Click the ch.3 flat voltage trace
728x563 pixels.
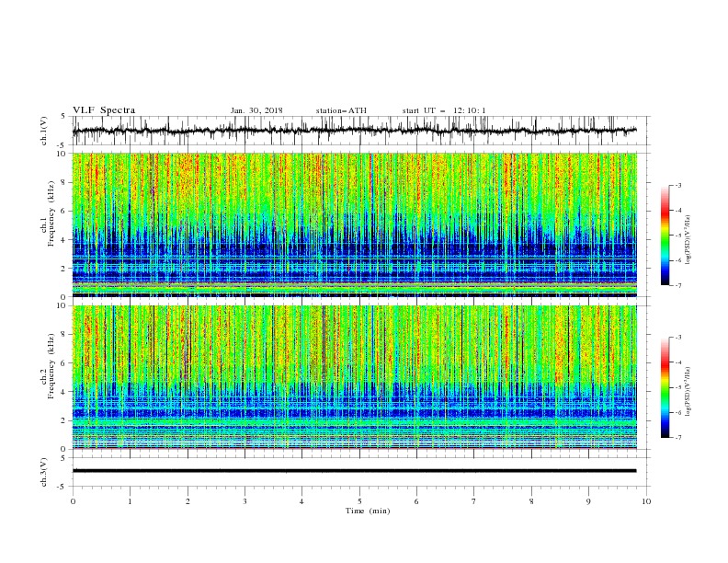tap(354, 471)
